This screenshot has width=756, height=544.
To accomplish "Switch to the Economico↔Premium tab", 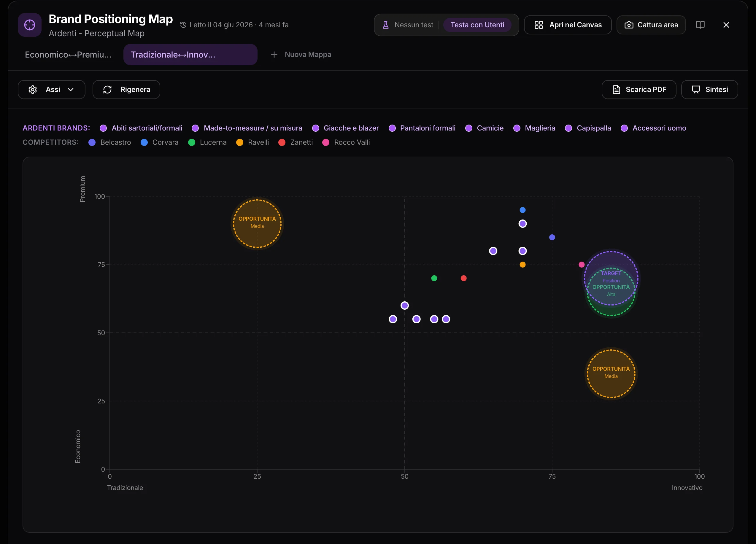I will [x=68, y=55].
